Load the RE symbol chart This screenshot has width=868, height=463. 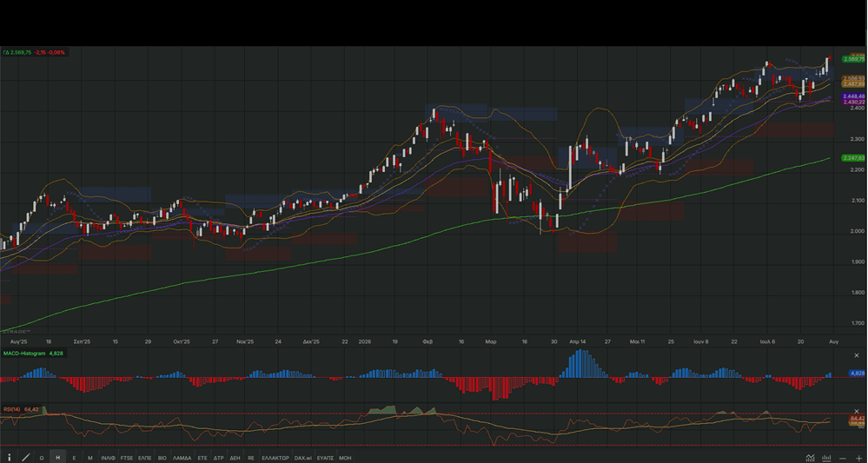click(x=251, y=458)
